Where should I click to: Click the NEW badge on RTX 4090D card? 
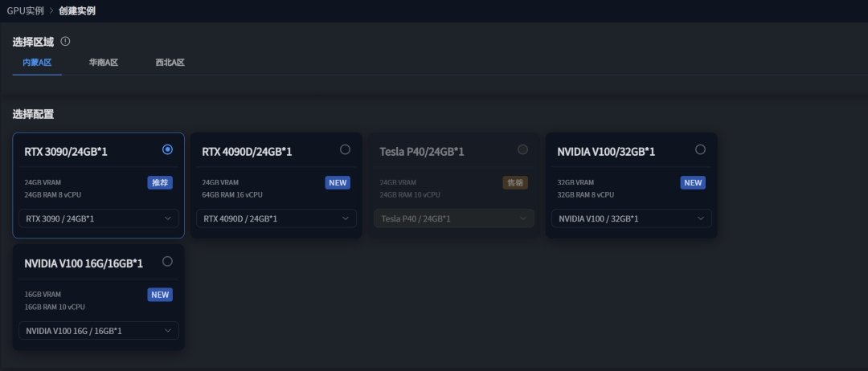coord(338,182)
